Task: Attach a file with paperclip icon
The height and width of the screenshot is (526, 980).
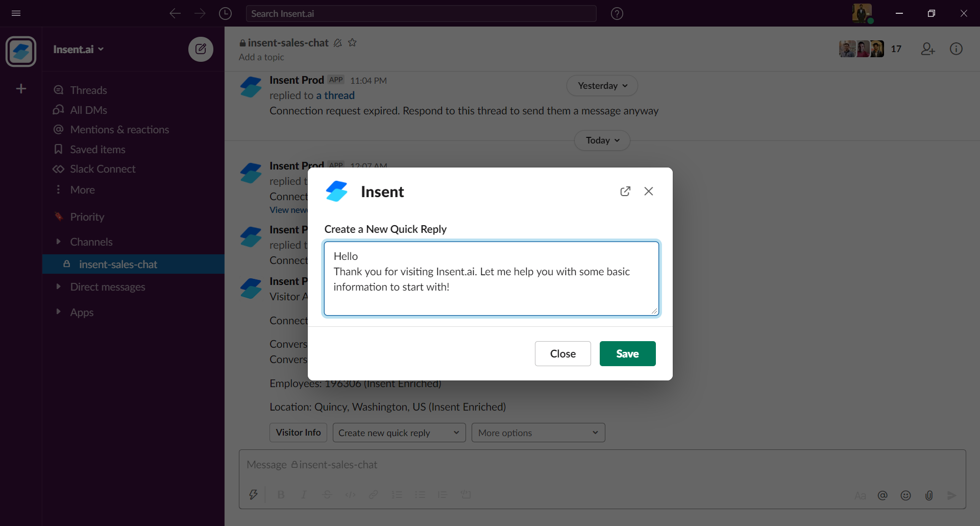Action: [929, 495]
